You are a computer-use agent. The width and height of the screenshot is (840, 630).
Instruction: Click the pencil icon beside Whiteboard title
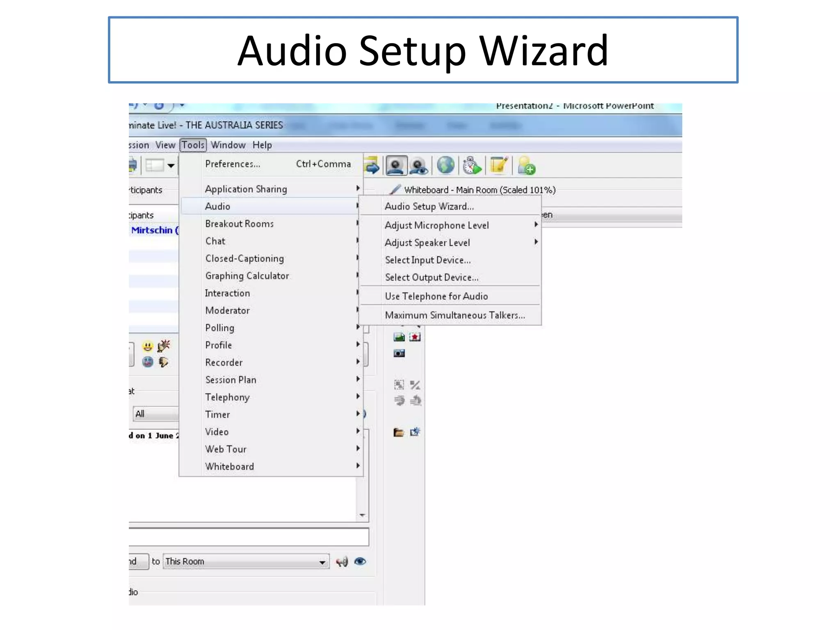pyautogui.click(x=395, y=189)
